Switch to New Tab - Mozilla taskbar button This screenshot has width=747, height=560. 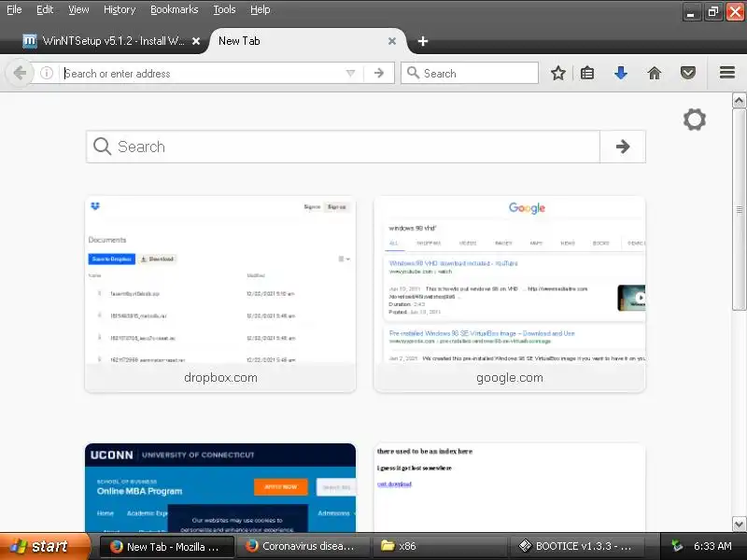coord(167,547)
